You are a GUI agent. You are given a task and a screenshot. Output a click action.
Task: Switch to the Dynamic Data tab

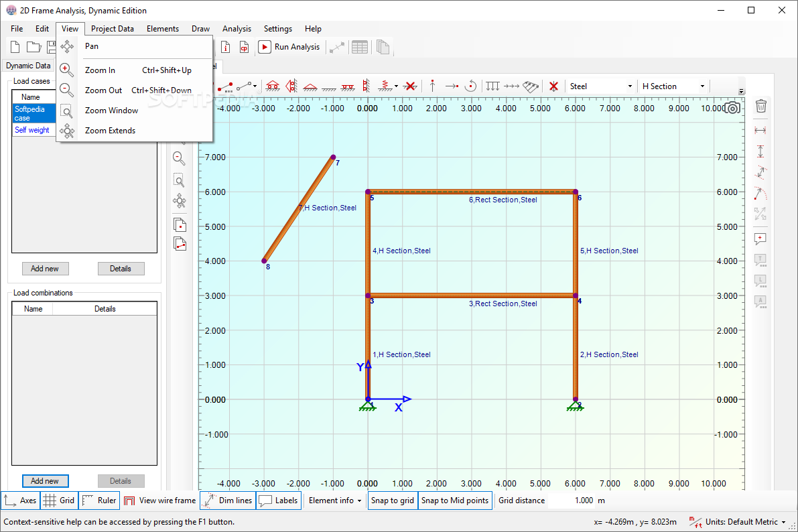tap(28, 66)
